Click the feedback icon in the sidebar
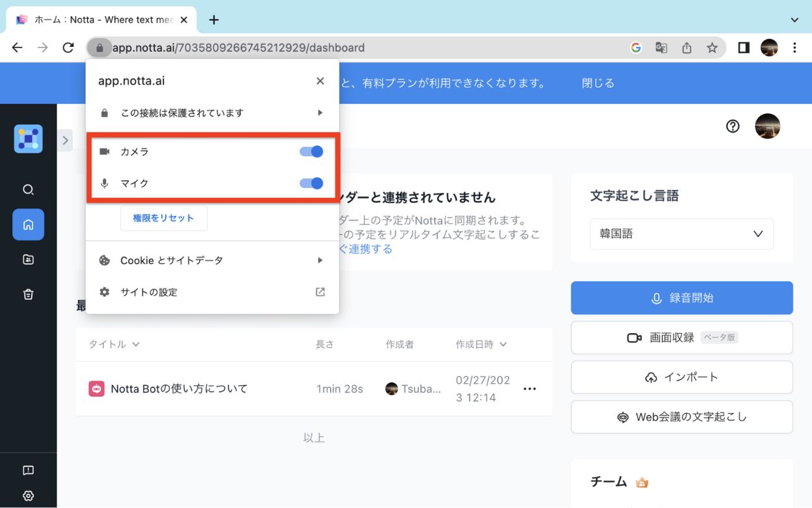This screenshot has width=812, height=508. click(x=28, y=470)
